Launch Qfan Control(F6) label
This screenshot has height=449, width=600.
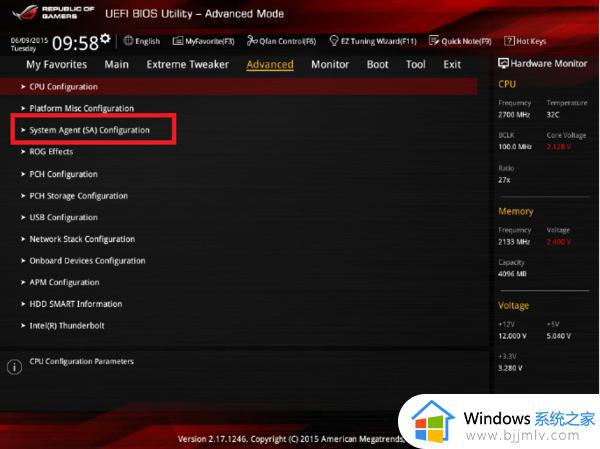point(288,41)
